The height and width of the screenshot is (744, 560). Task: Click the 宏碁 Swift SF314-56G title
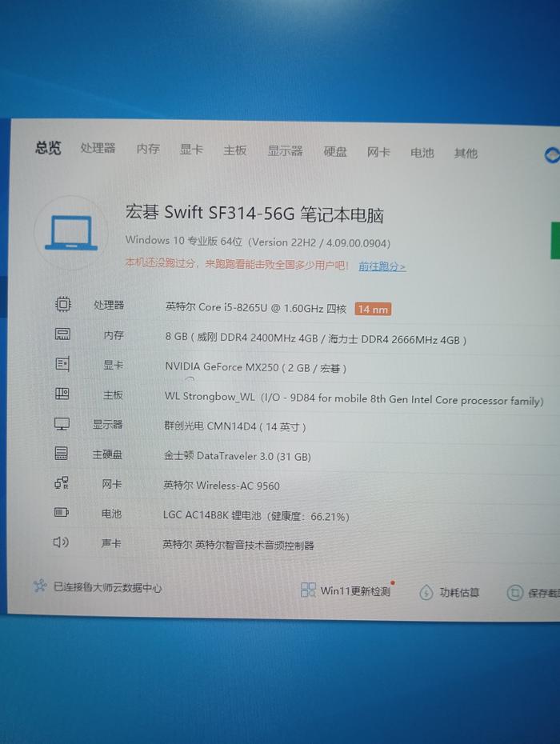point(254,214)
